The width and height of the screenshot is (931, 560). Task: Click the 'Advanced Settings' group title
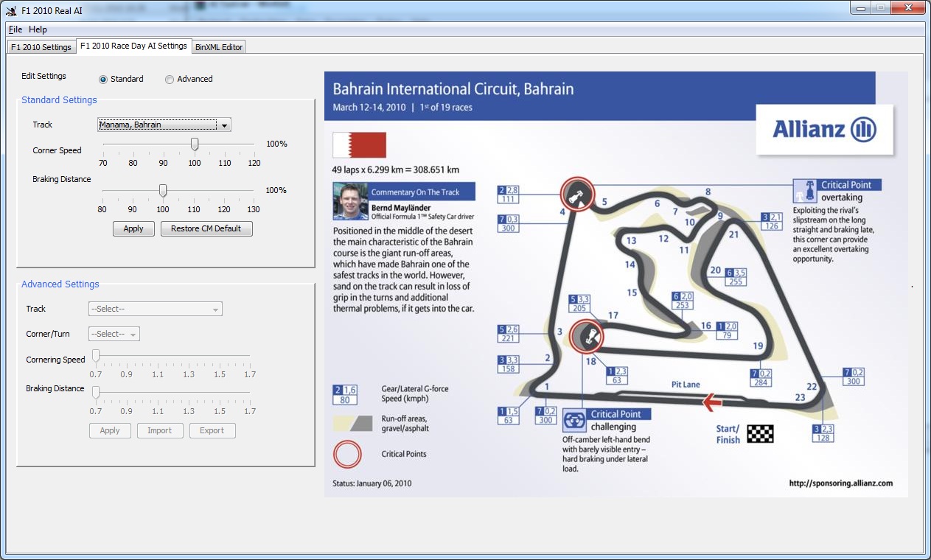coord(60,284)
